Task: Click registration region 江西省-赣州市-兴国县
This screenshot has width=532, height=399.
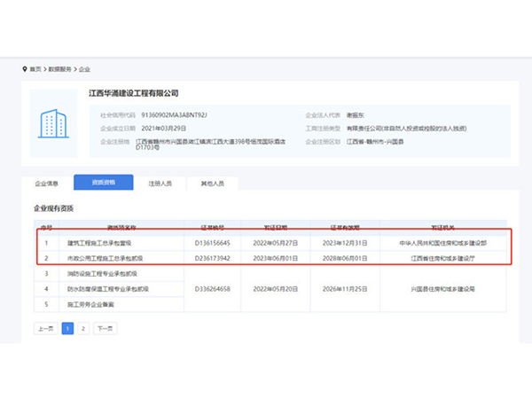Action: tap(375, 142)
